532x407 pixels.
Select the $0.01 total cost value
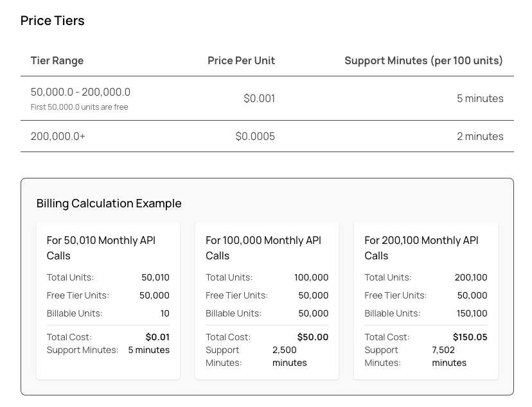[157, 337]
